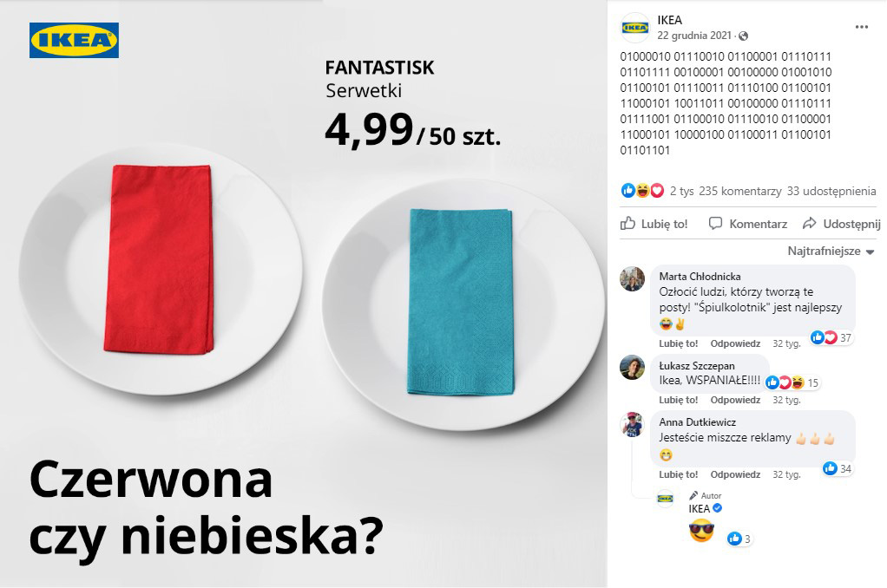
Task: Share the post with Udostępnij arrow
Action: pos(842,224)
